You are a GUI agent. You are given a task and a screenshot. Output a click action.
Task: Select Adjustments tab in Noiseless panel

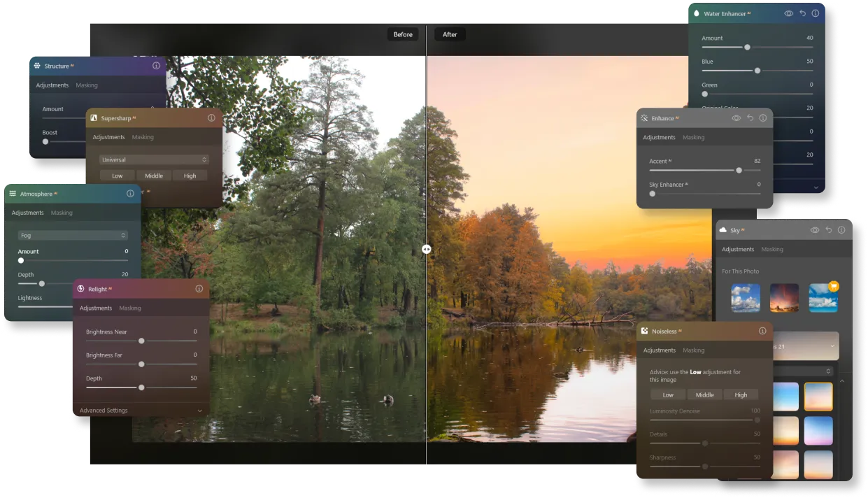[x=660, y=350]
